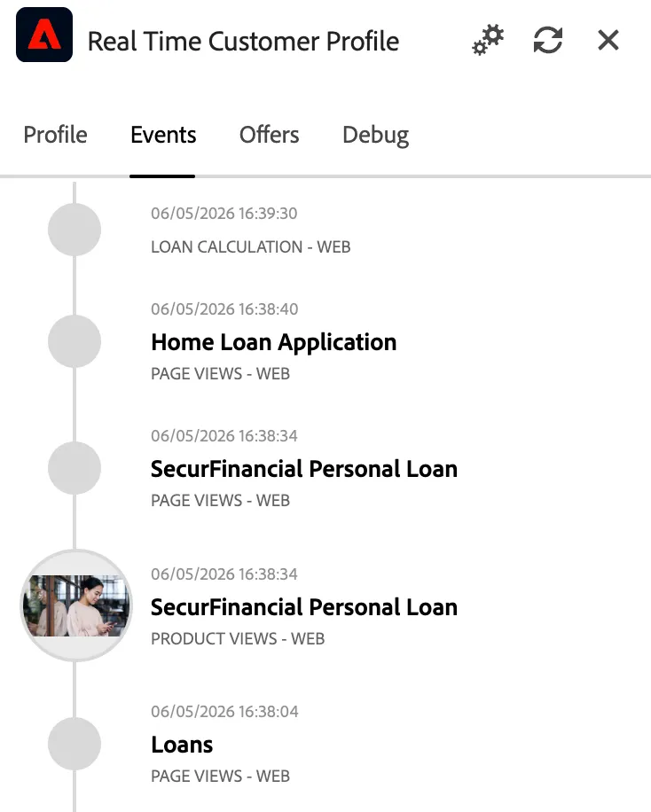Go to the Debug tab
The width and height of the screenshot is (651, 812).
tap(376, 135)
